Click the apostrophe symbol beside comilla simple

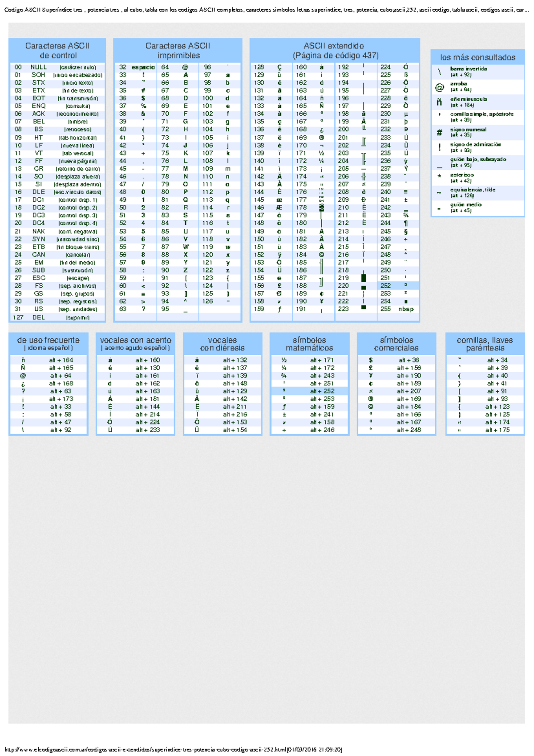click(439, 115)
